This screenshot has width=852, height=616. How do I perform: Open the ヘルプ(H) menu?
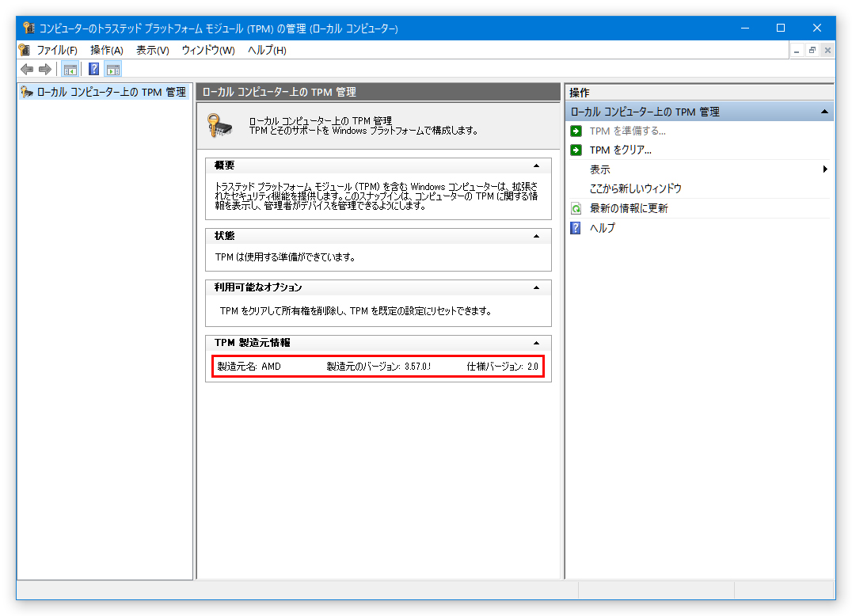click(x=267, y=50)
